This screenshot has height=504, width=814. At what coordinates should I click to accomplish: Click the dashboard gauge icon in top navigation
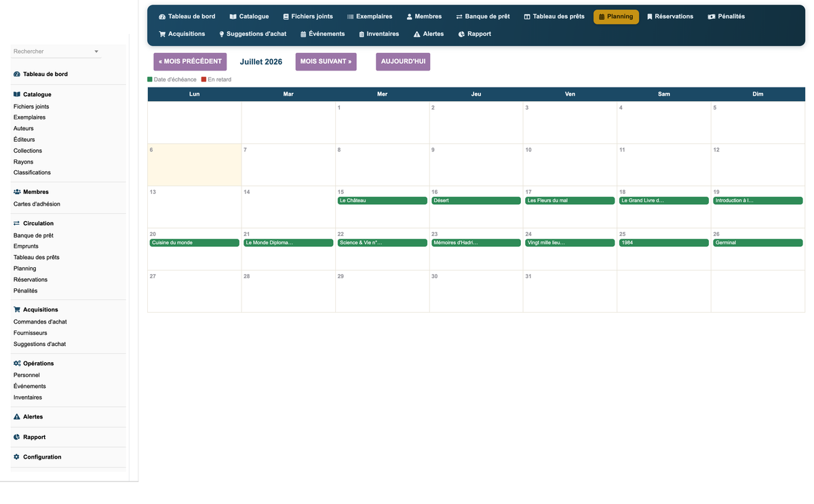pos(162,17)
